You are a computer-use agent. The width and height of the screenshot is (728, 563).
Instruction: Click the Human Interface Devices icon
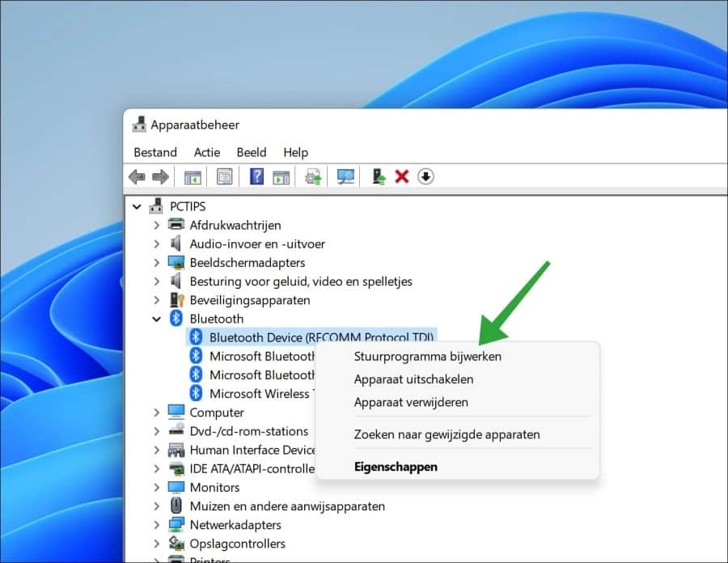176,449
